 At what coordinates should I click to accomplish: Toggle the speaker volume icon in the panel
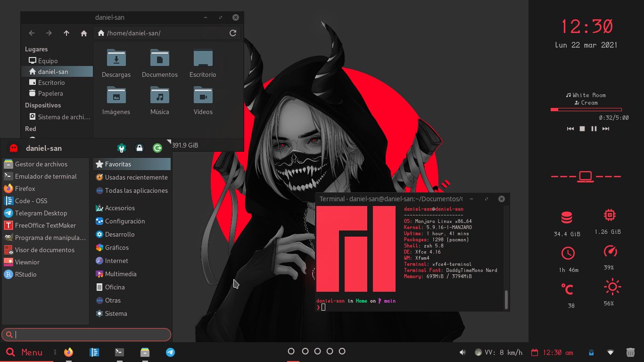[462, 352]
